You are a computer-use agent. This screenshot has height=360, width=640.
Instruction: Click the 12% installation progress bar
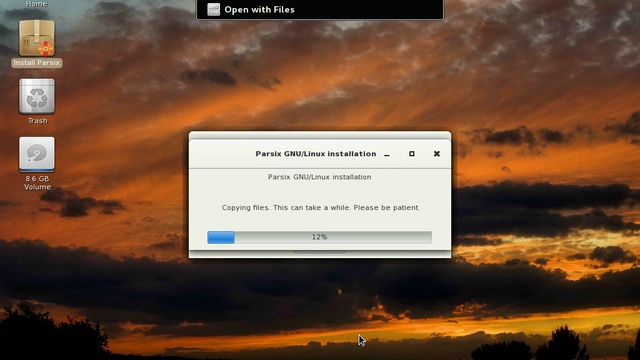319,237
